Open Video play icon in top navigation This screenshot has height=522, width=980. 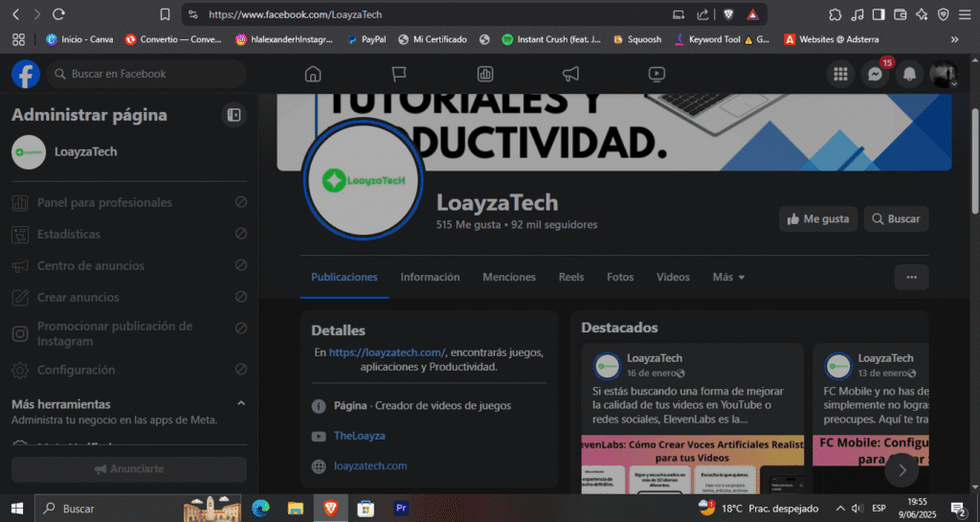pos(657,74)
